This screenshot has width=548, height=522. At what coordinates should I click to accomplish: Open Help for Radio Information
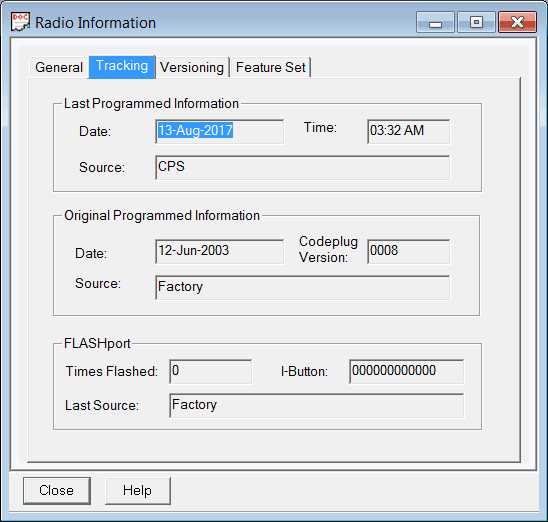138,491
